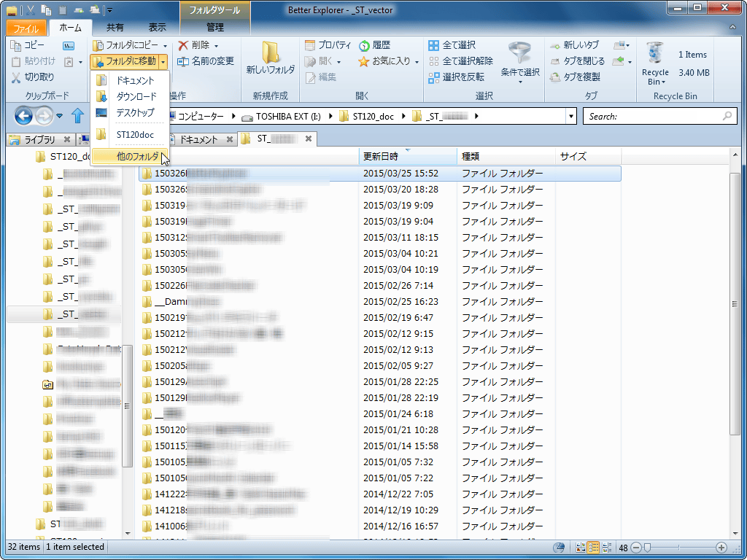Image resolution: width=747 pixels, height=560 pixels.
Task: Click the Forward navigation arrow
Action: click(44, 116)
